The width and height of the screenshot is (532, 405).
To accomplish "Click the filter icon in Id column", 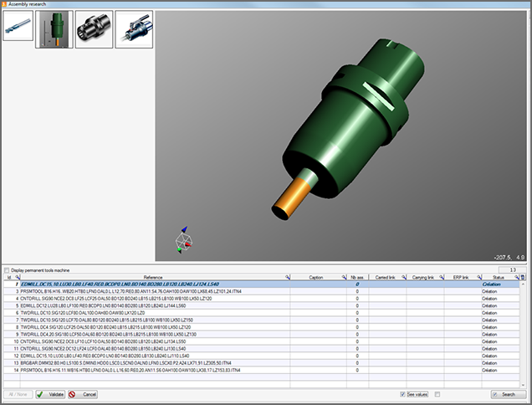I will click(18, 277).
